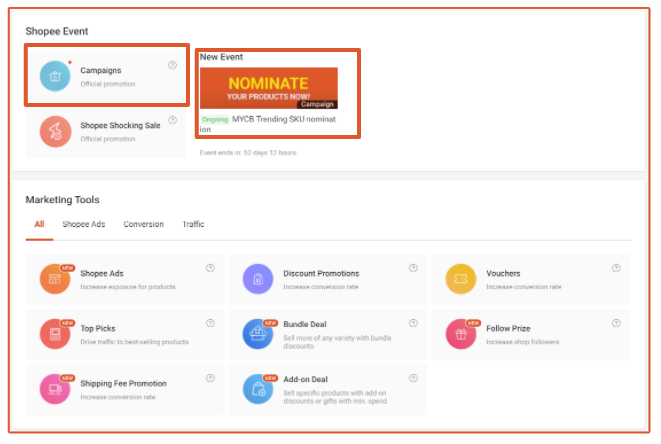Open the Follow Prize title

(508, 328)
